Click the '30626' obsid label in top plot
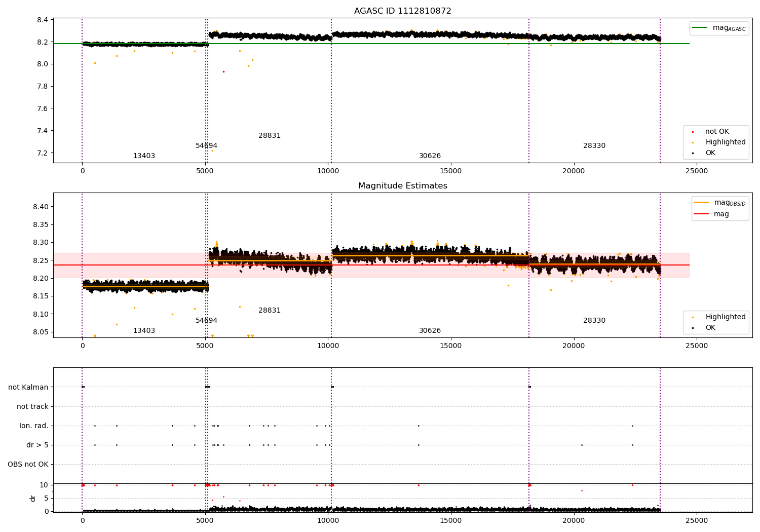Image resolution: width=760 pixels, height=532 pixels. point(430,156)
